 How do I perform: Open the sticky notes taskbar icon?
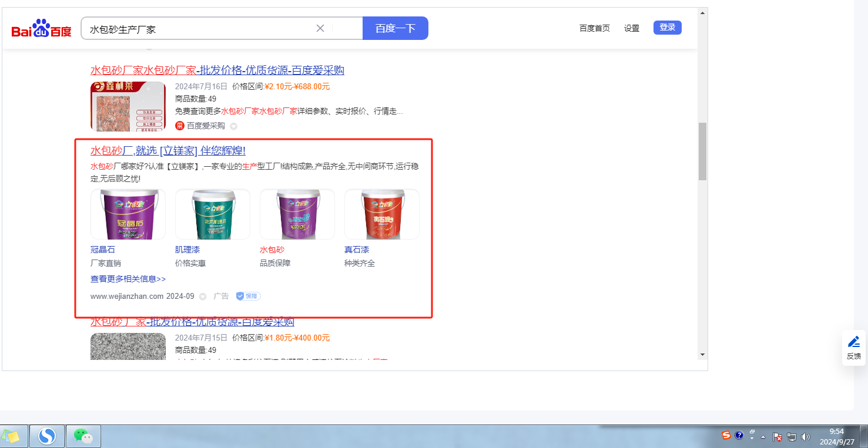coord(11,436)
